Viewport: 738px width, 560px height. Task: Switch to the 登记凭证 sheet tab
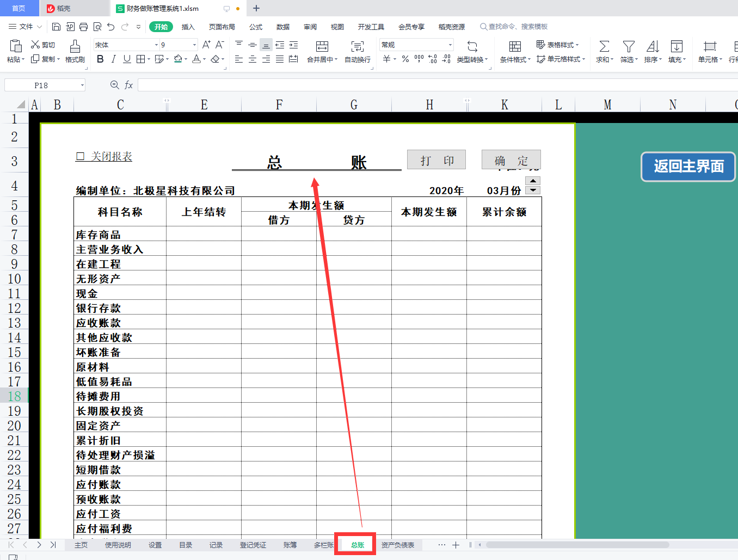[x=253, y=545]
